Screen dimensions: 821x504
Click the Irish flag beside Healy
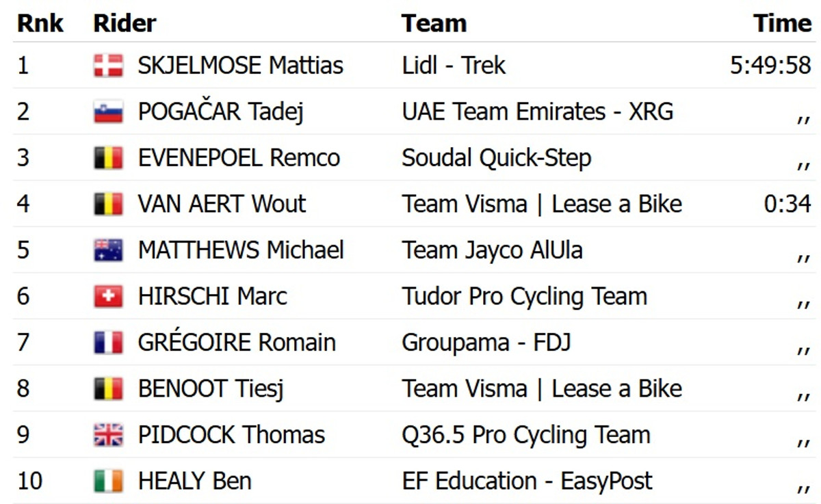(108, 481)
